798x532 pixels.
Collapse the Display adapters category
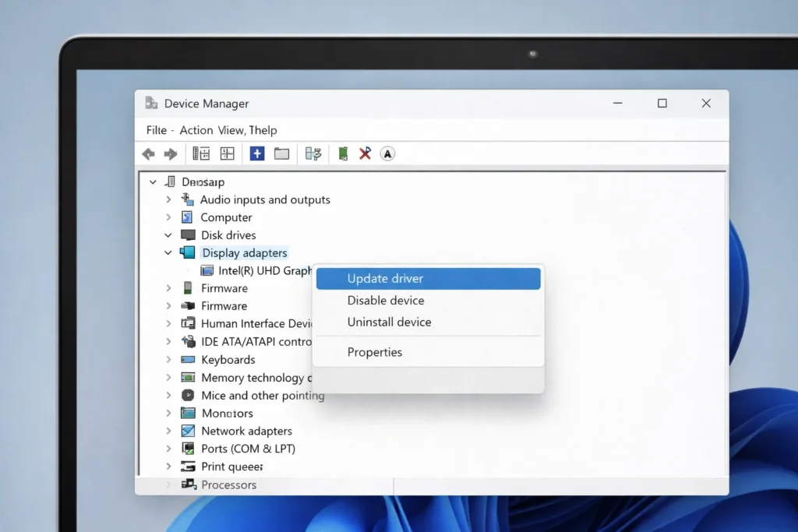pyautogui.click(x=168, y=253)
